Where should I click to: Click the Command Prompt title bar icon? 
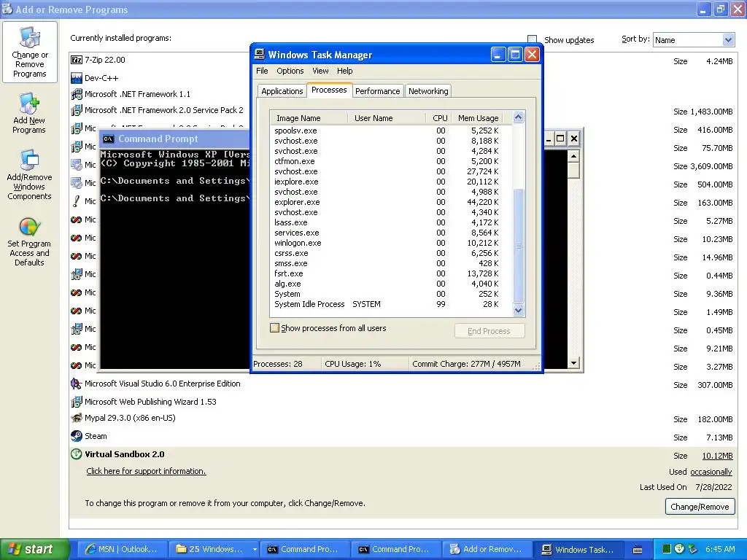pos(109,139)
